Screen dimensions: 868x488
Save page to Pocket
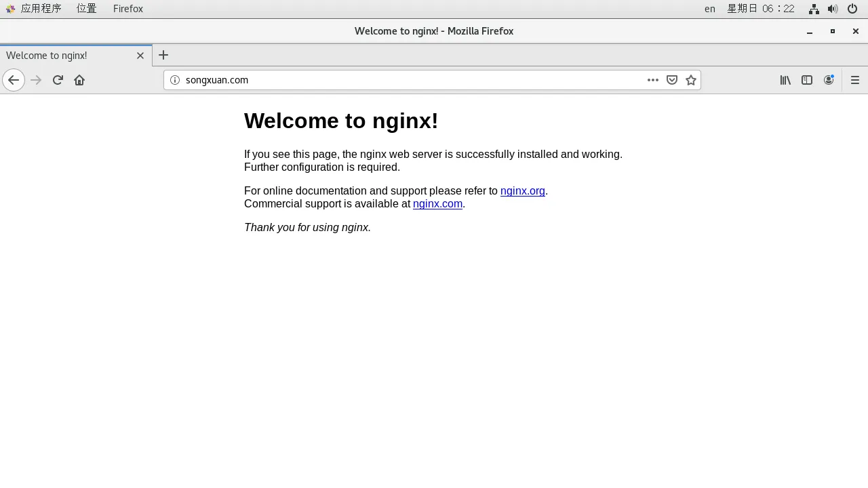click(x=671, y=80)
